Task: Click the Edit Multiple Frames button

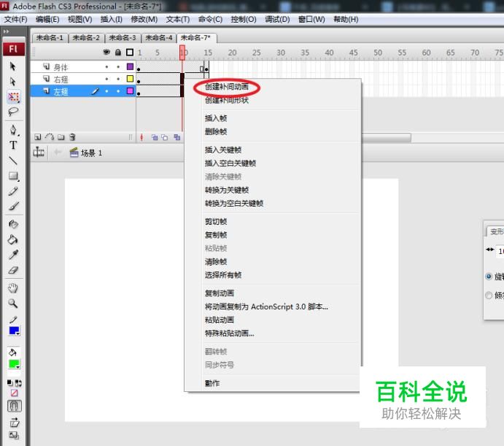Action: 177,137
